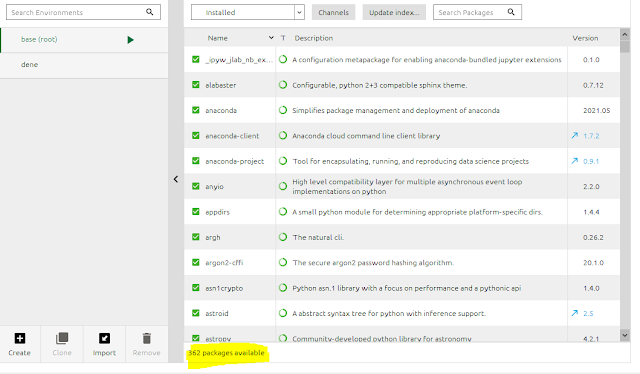Image resolution: width=640 pixels, height=374 pixels.
Task: Uncheck the appdirs package checkbox
Action: coord(196,211)
